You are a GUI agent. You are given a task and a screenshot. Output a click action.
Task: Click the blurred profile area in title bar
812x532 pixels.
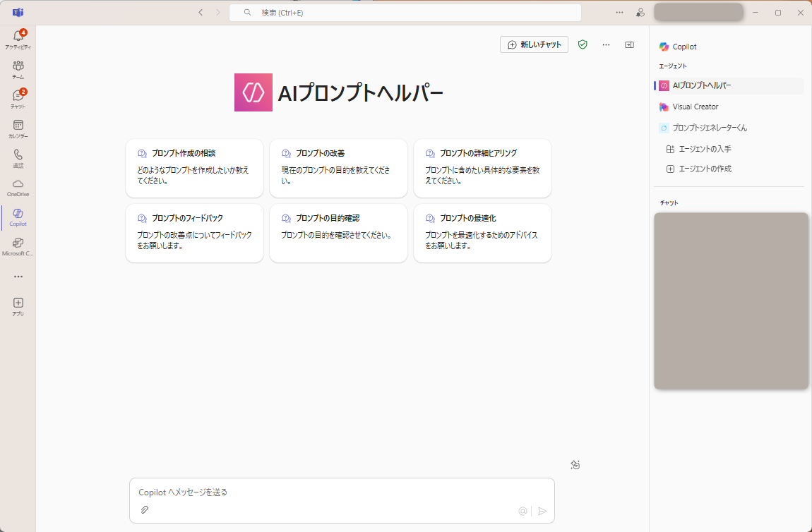click(x=698, y=13)
